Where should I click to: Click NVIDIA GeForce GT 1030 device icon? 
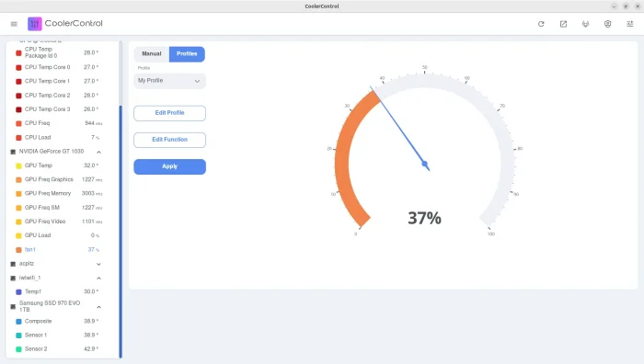pos(13,152)
